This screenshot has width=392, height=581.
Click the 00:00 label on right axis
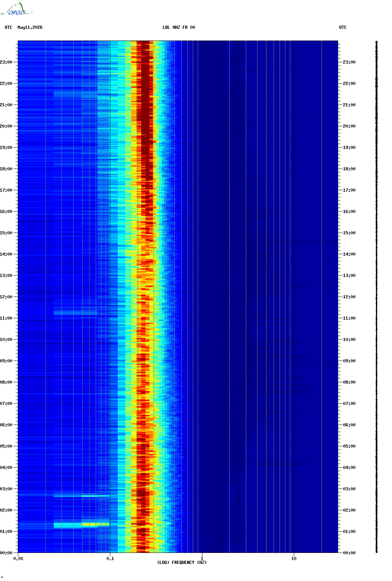[x=349, y=553]
